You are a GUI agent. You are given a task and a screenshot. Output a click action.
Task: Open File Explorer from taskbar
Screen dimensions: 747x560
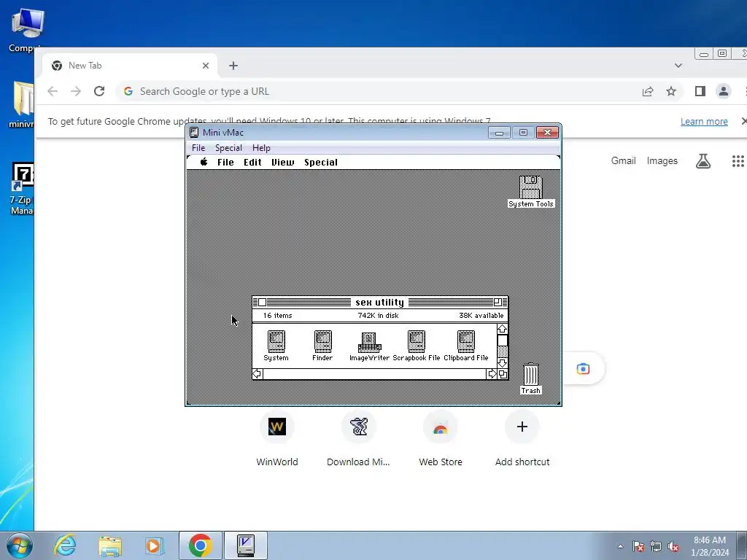point(110,545)
